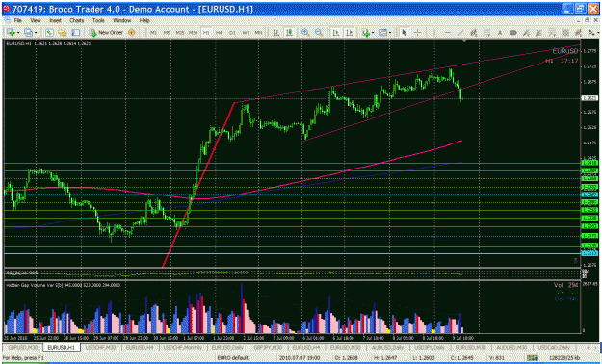This screenshot has width=602, height=364.
Task: Expand the arrows objects dropdown
Action: pyautogui.click(x=598, y=33)
